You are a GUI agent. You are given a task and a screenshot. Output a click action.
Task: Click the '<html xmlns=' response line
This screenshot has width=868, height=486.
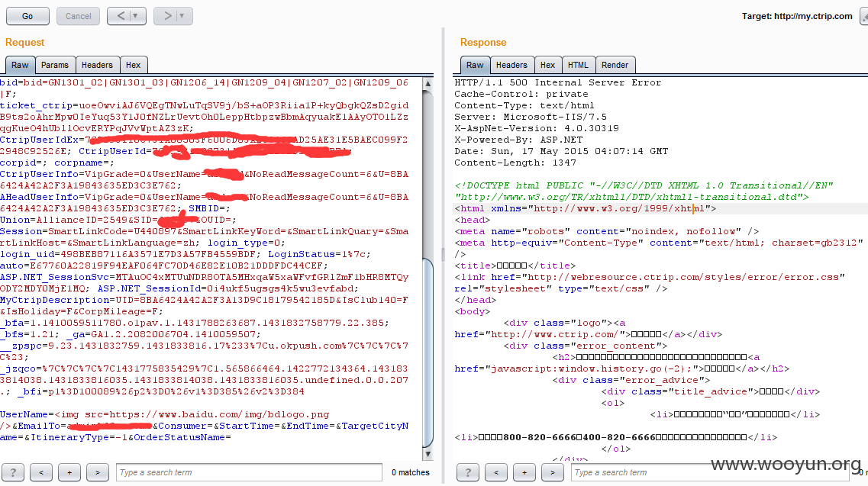click(x=585, y=209)
